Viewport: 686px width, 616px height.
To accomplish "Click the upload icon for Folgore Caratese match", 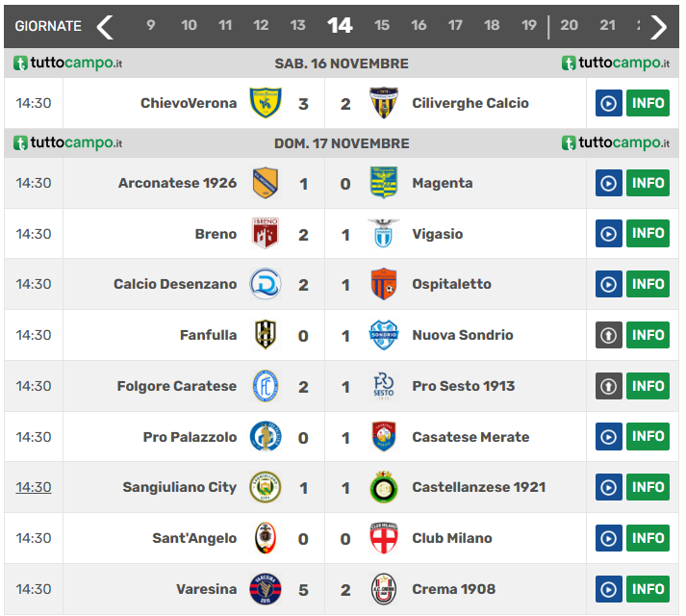I will pos(608,386).
